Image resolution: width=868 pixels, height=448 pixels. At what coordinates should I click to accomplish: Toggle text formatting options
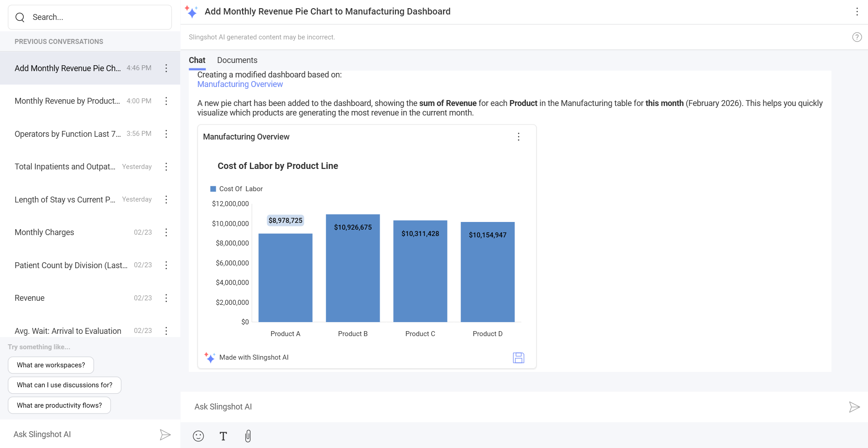(x=223, y=436)
